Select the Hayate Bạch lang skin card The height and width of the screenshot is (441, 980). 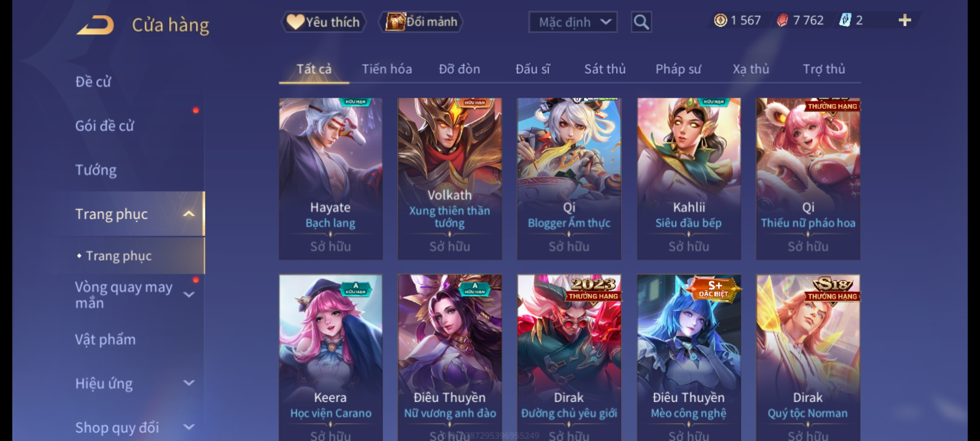click(331, 179)
